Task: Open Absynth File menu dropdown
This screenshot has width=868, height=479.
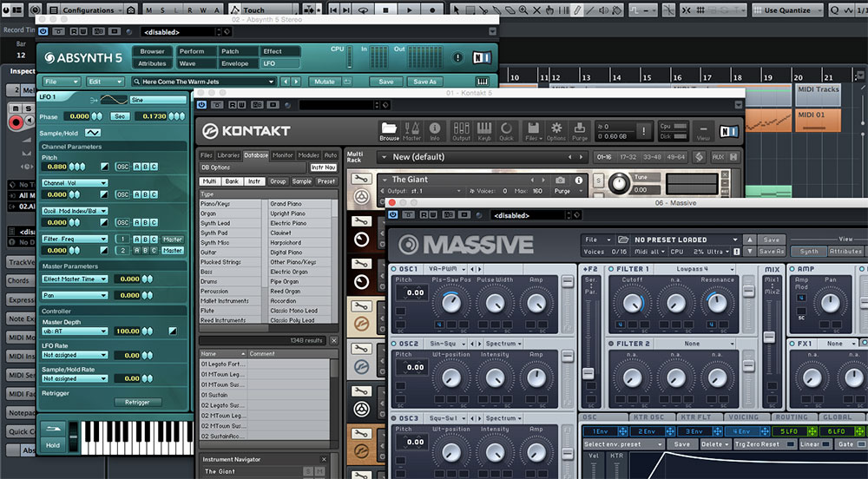Action: tap(61, 82)
